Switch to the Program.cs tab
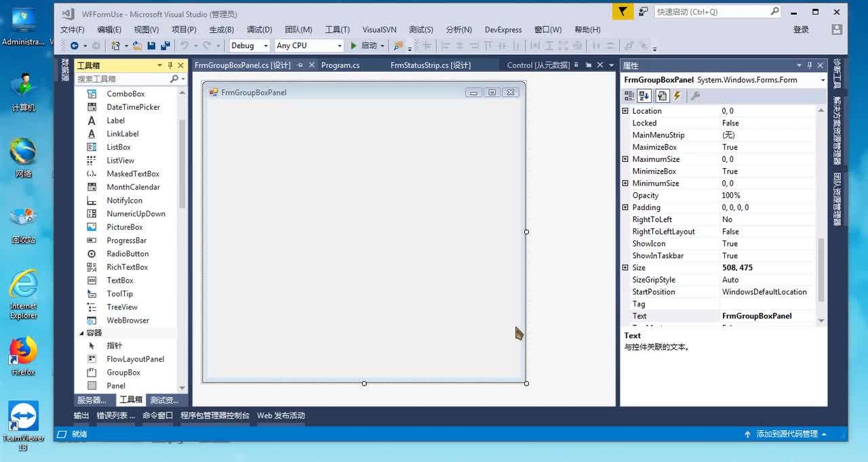 pos(340,65)
